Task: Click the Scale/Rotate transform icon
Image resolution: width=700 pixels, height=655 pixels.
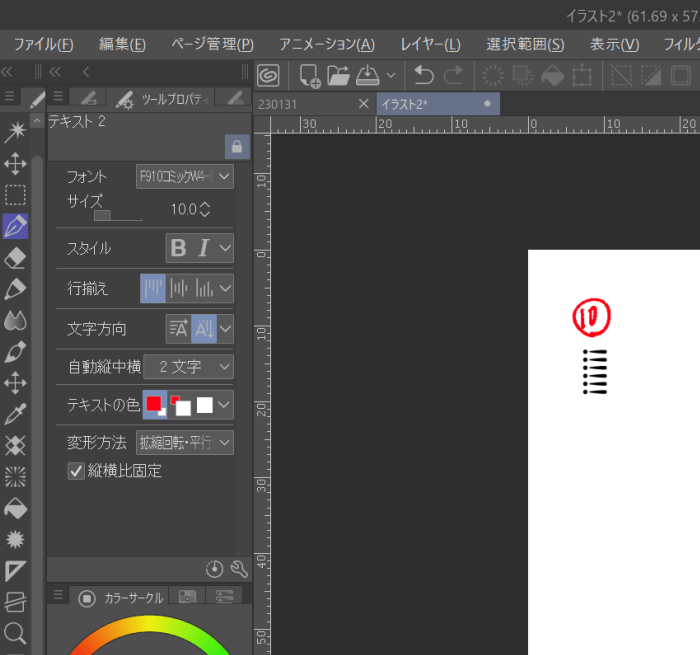Action: pos(582,75)
